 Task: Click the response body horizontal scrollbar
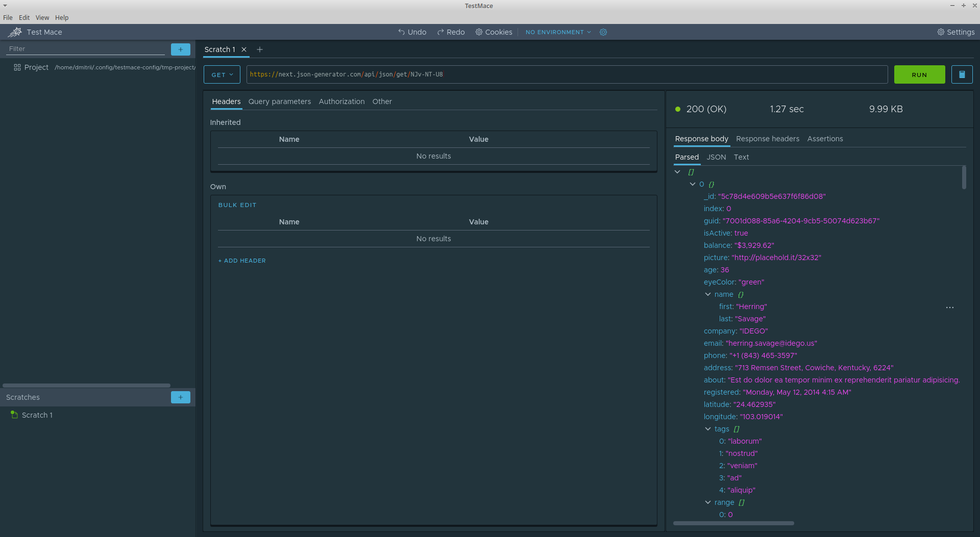click(x=733, y=523)
